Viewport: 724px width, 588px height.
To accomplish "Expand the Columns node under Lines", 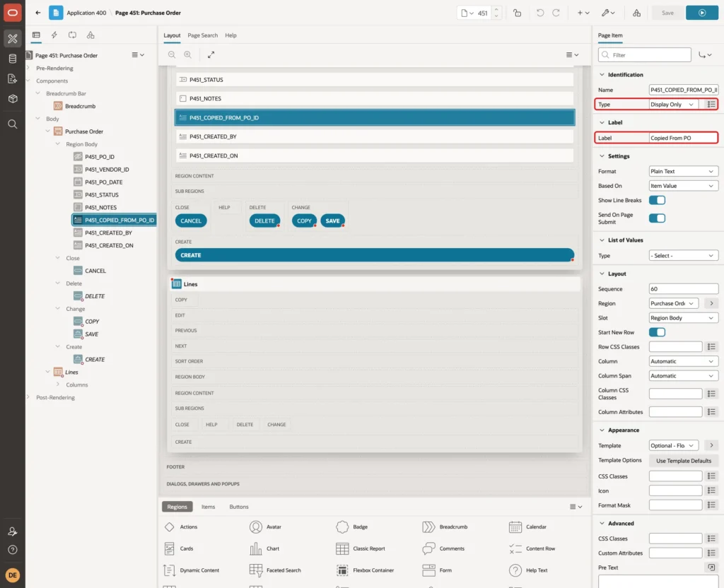I will coord(58,384).
